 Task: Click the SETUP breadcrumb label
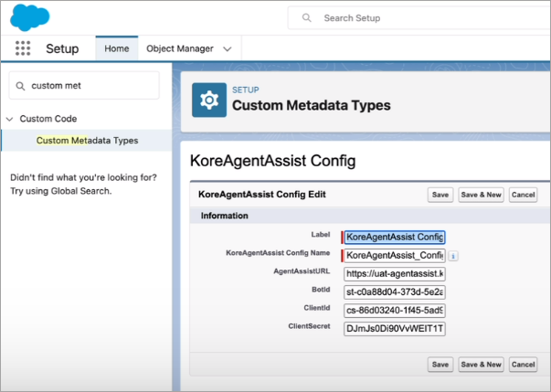point(245,90)
